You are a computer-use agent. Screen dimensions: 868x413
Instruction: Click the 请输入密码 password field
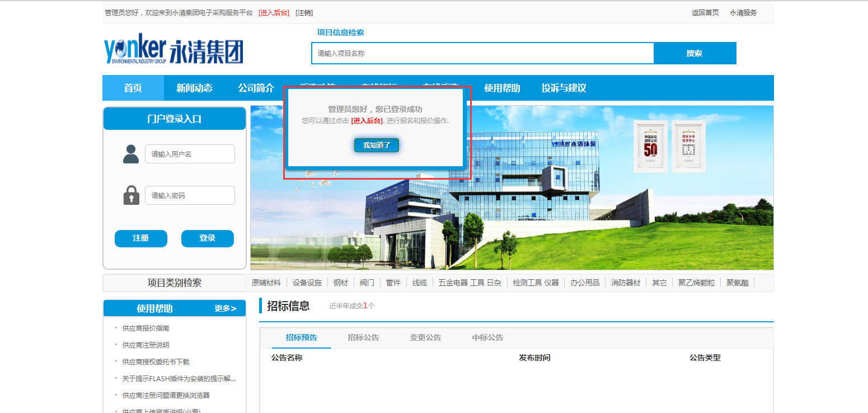click(190, 196)
